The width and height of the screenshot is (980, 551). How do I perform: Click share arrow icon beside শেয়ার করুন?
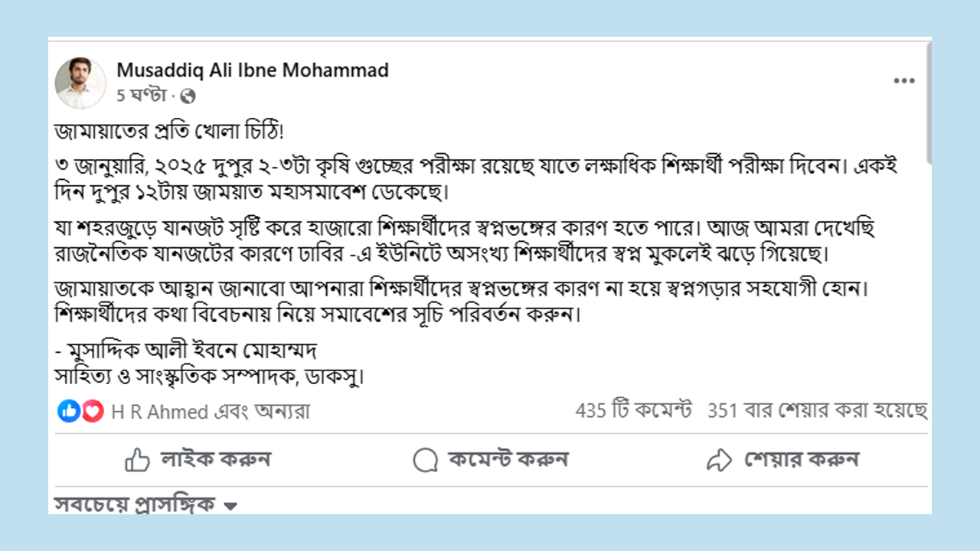(719, 460)
